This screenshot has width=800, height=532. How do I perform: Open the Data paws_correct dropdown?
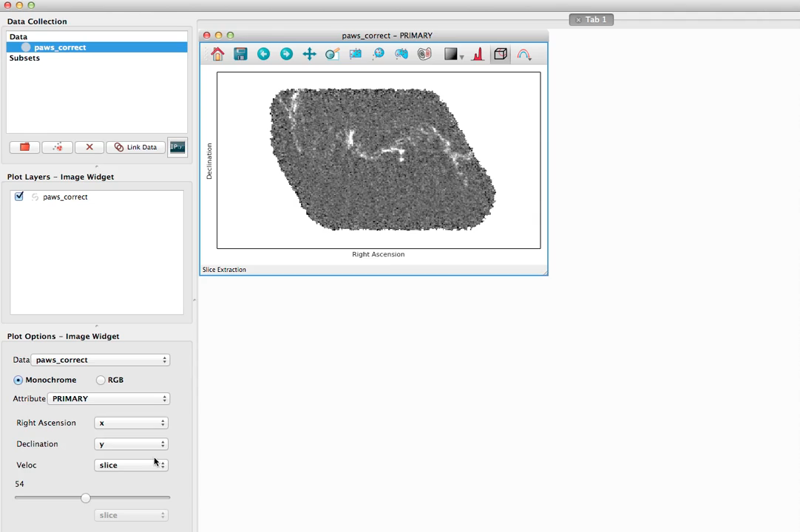(x=101, y=360)
